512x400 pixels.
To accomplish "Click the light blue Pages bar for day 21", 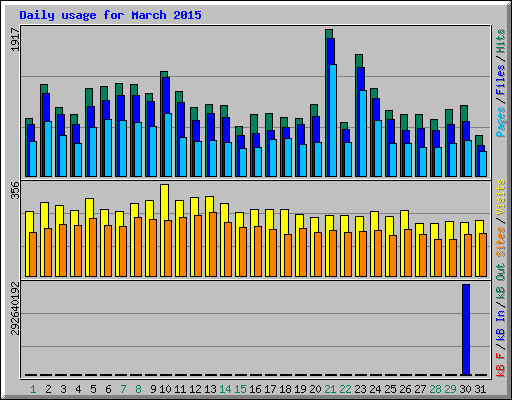I will (333, 120).
